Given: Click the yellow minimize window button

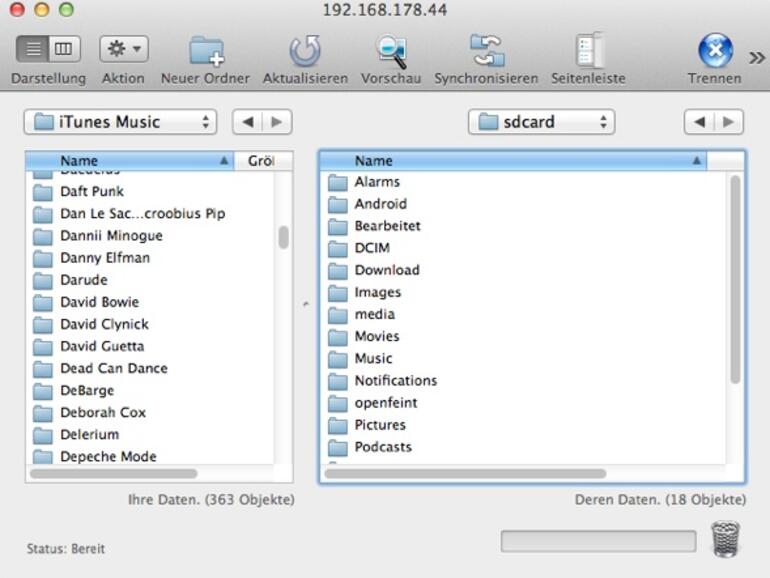Looking at the screenshot, I should (42, 9).
